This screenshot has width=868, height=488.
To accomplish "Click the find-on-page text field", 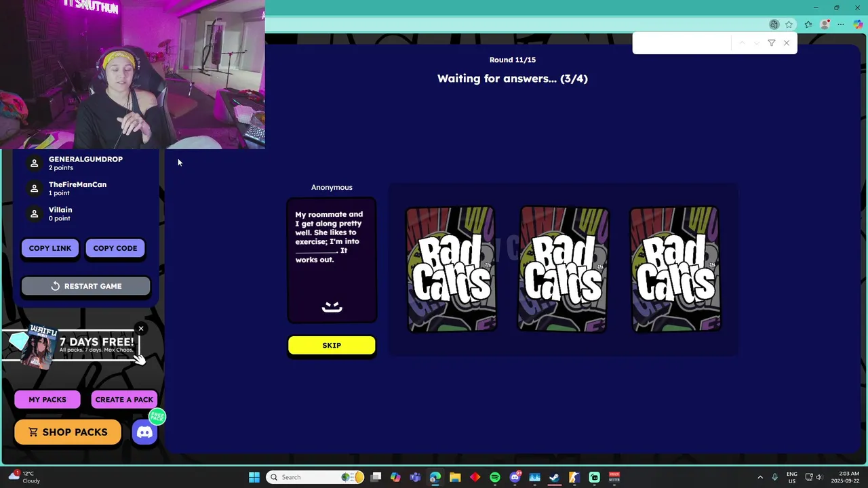I will [683, 43].
